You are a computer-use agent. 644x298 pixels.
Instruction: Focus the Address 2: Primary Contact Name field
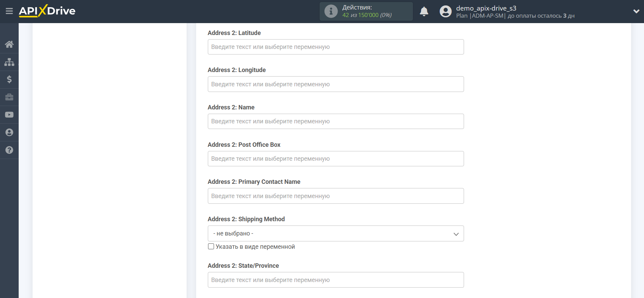(x=336, y=196)
